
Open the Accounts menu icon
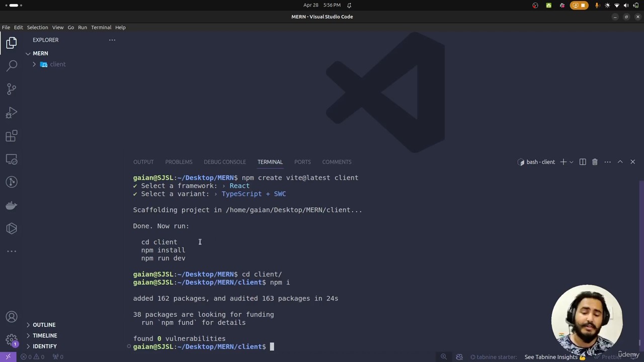(12, 317)
